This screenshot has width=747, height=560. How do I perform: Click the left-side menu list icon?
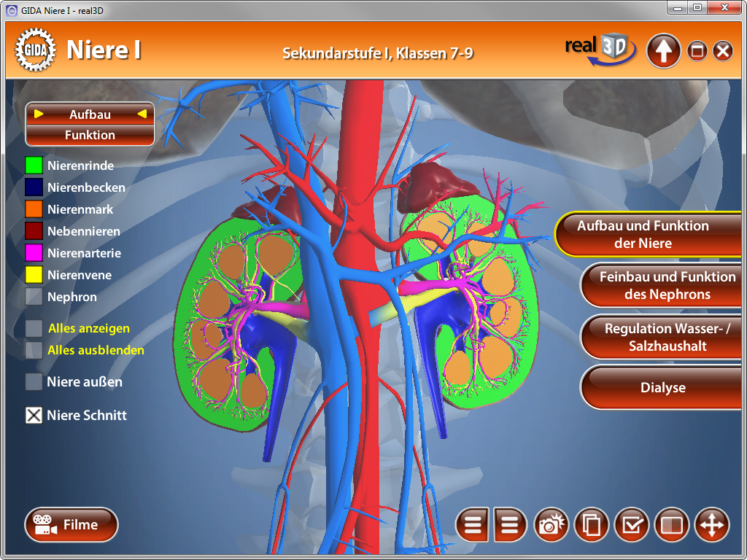click(473, 525)
